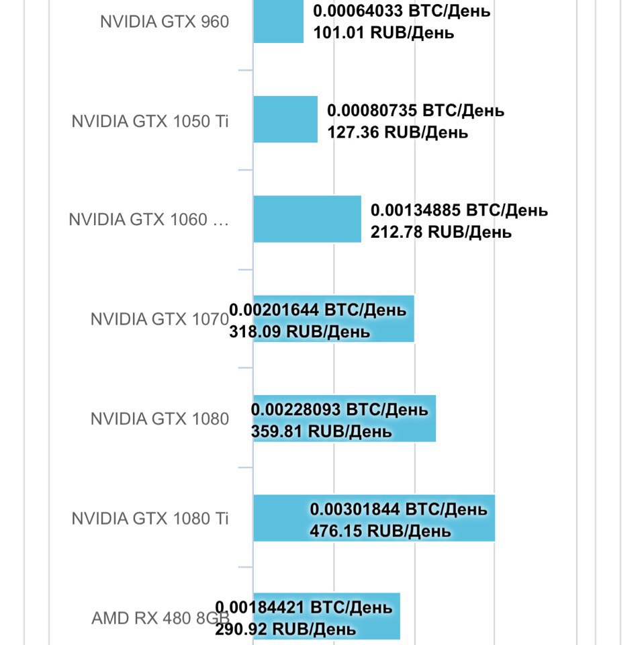Select the NVIDIA GTX 1050 Ti axis label
Viewport: 644px width, 645px height.
tap(150, 122)
